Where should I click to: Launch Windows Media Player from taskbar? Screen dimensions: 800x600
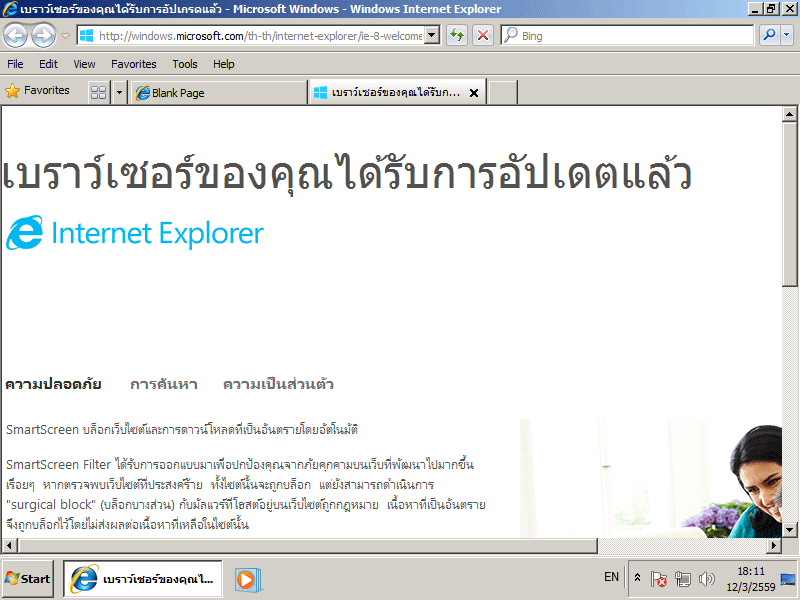(x=248, y=580)
